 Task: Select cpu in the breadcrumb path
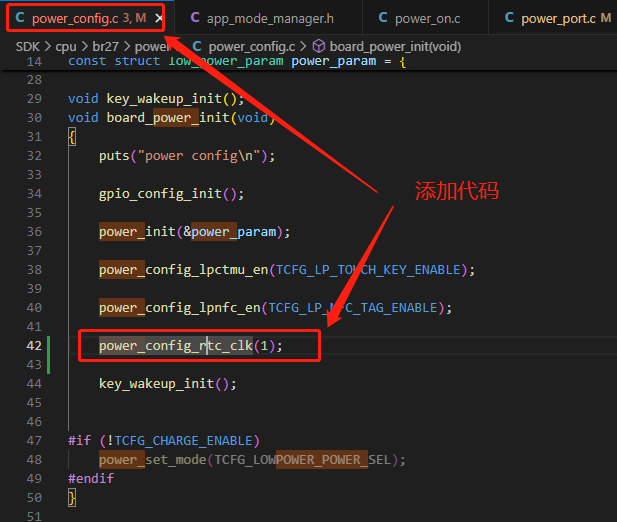click(66, 47)
